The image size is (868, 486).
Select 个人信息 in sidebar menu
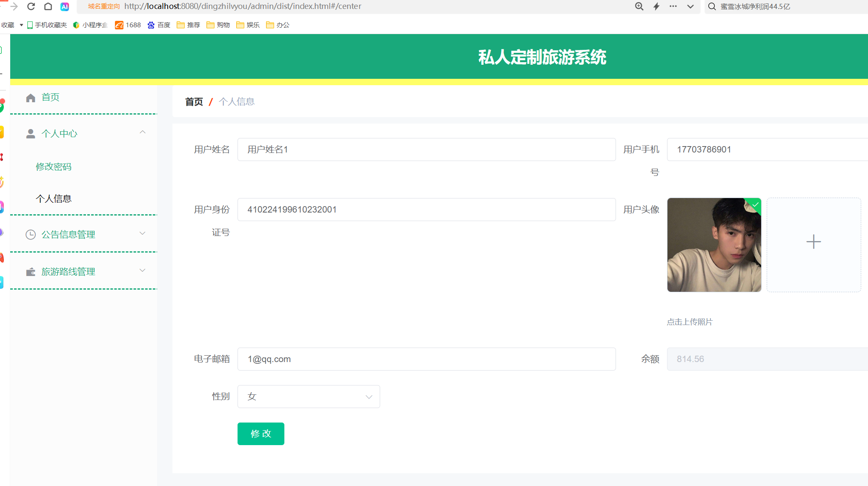[54, 199]
